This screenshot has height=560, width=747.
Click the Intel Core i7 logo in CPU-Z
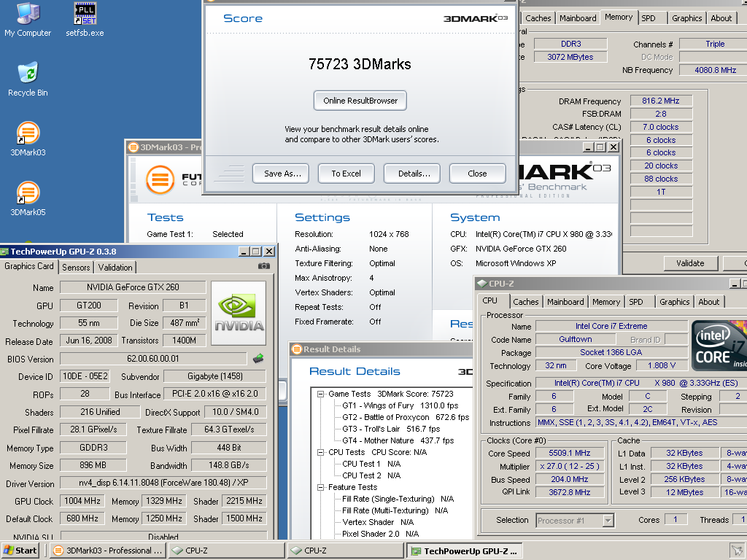coord(719,346)
